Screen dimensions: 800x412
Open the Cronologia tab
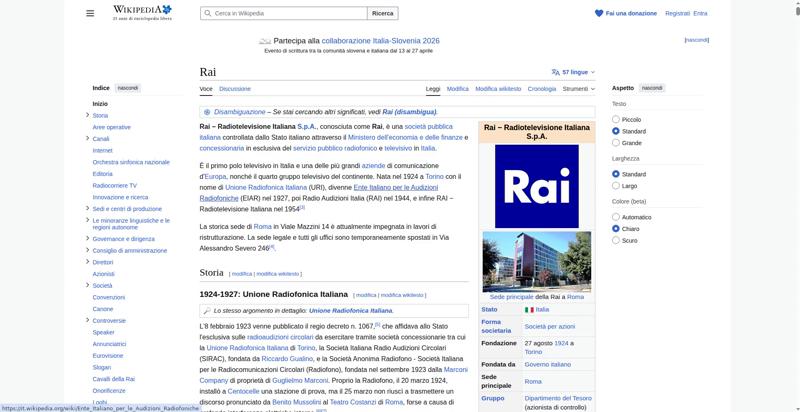pos(542,89)
